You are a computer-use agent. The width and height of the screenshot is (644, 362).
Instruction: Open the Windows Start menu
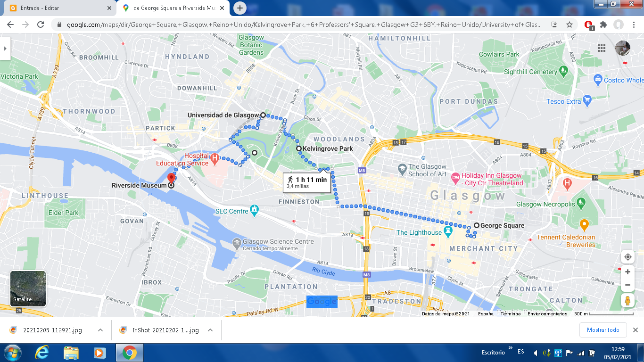point(12,353)
